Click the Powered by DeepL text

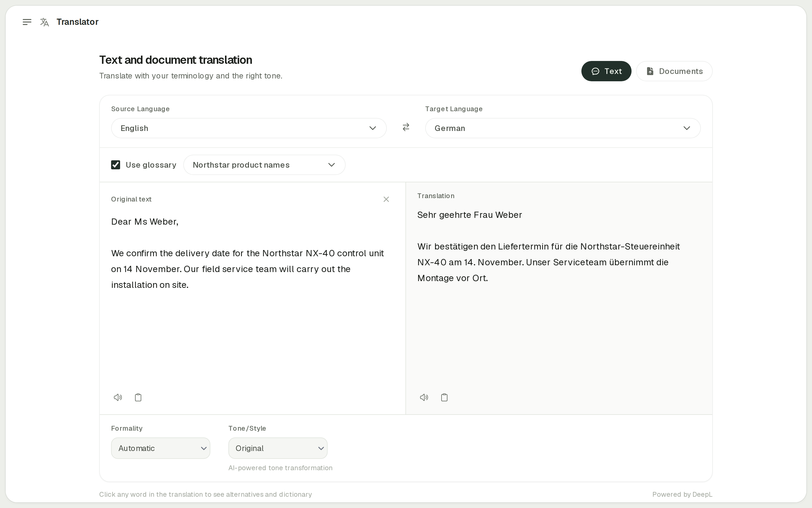tap(682, 494)
